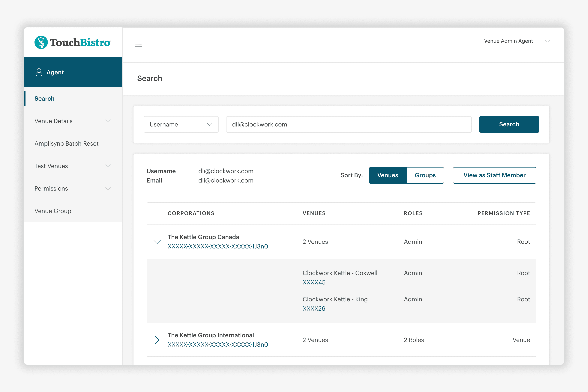Click the Agent user icon
Screen dimensions: 588x392
39,72
